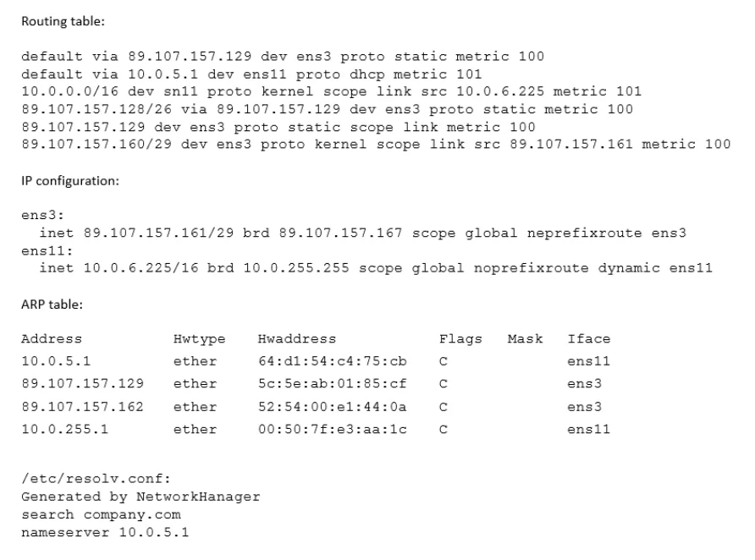Click the inet 89.107.157.161/29 address line
Image resolution: width=755 pixels, height=560 pixels.
[362, 233]
